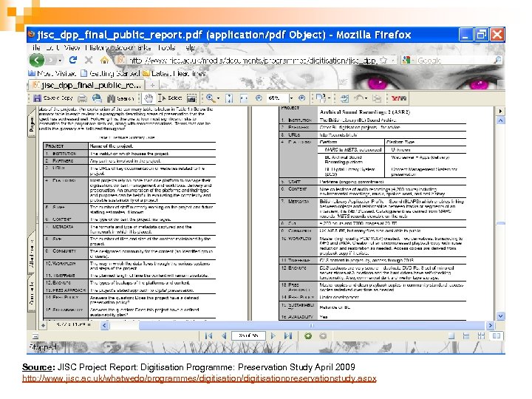
Task: Open the back/forward history dropdown arrow
Action: pos(60,61)
